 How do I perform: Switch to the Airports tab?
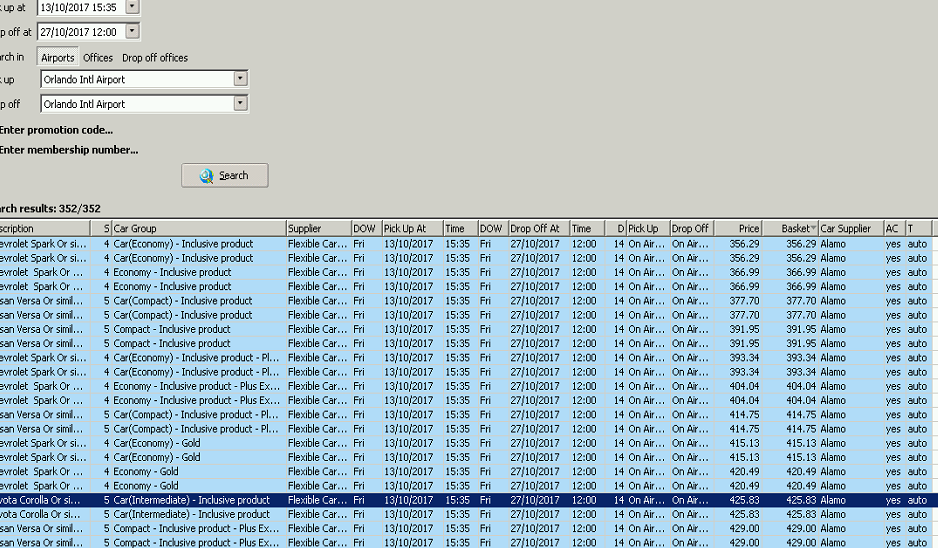pos(58,58)
